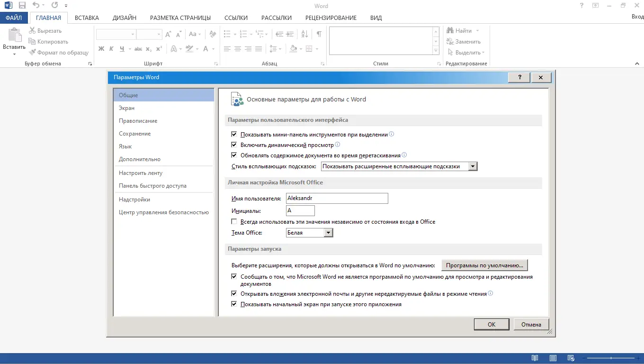Switch to Web Layout view in the status bar
Image resolution: width=644 pixels, height=364 pixels.
(x=571, y=358)
